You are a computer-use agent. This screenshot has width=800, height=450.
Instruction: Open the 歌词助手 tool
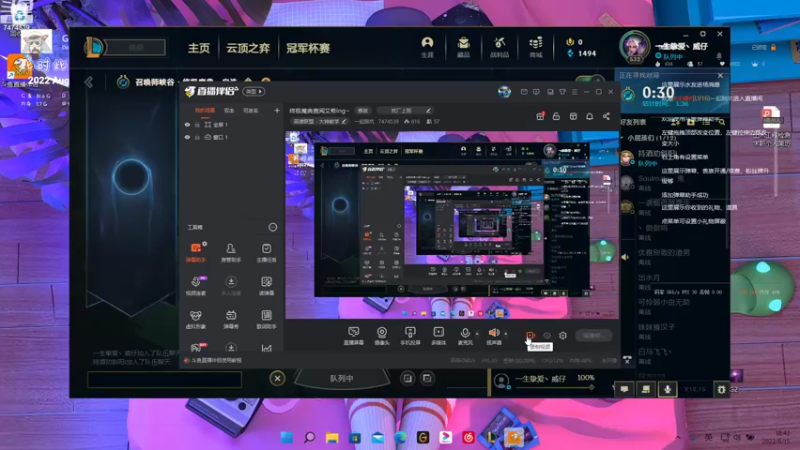(266, 319)
